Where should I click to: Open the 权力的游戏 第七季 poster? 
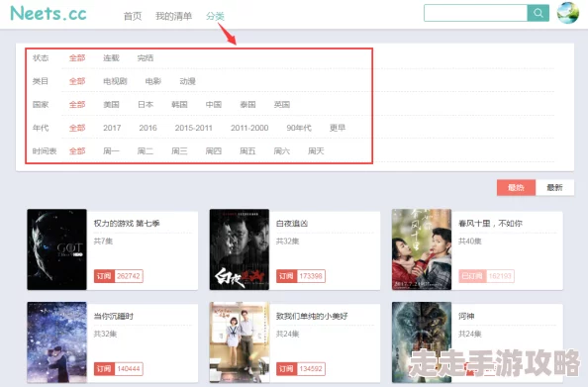click(x=56, y=249)
